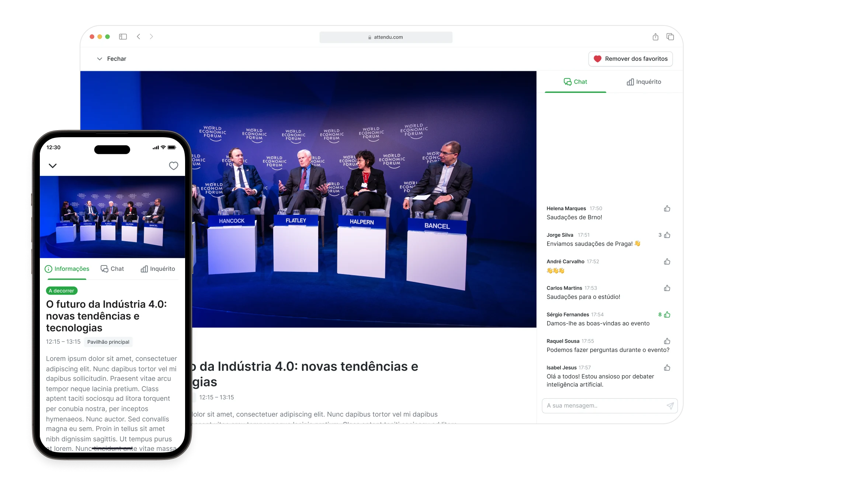This screenshot has width=868, height=478.
Task: Like Carlos Martins' estúdio message
Action: point(667,288)
